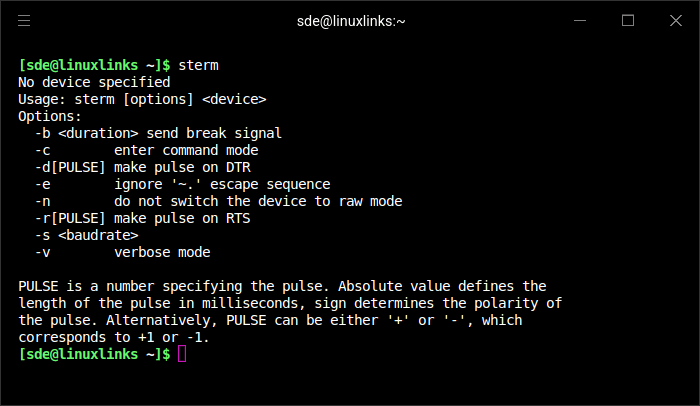
Task: Click 'do not switch the device to raw mode'
Action: point(258,201)
